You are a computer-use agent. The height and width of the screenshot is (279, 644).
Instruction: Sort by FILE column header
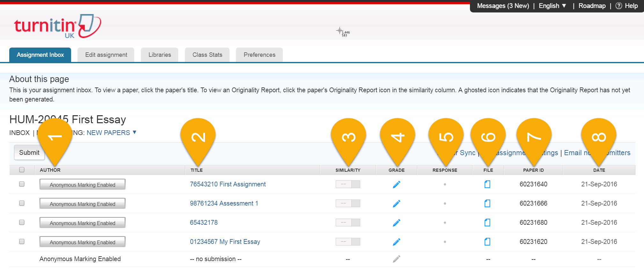(x=488, y=170)
